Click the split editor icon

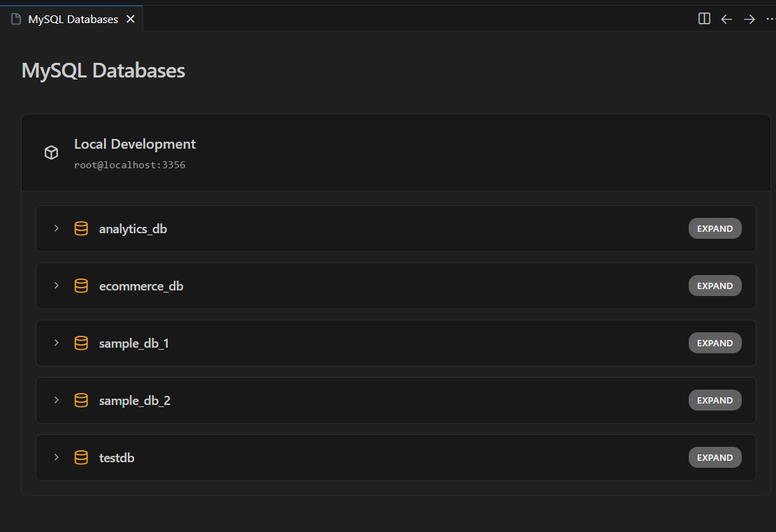pos(704,19)
